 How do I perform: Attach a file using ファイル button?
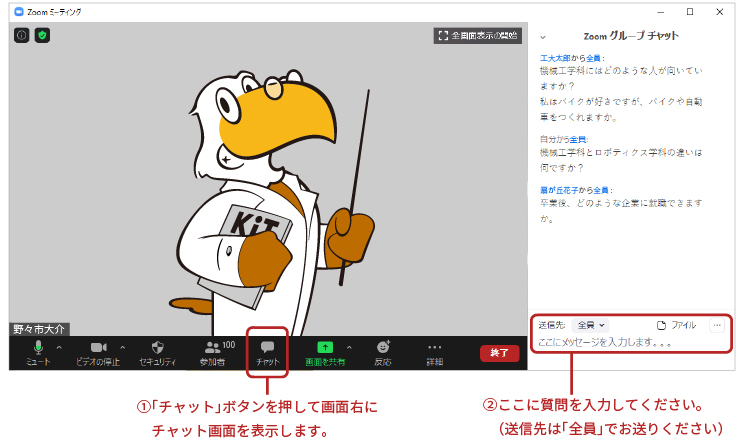point(676,325)
